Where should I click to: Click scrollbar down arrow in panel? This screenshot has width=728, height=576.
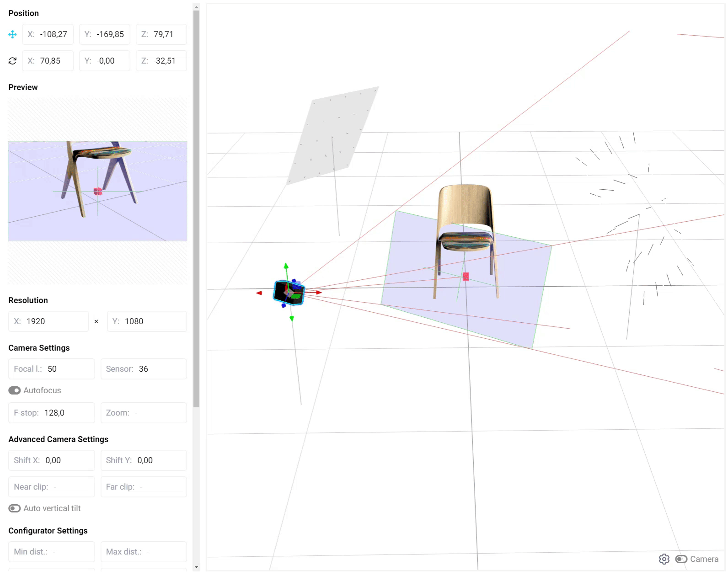(196, 567)
